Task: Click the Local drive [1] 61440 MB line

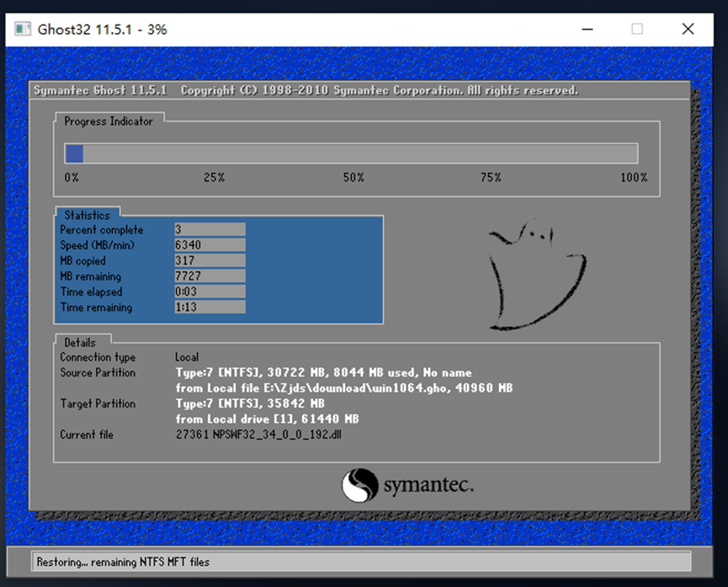Action: [x=267, y=419]
